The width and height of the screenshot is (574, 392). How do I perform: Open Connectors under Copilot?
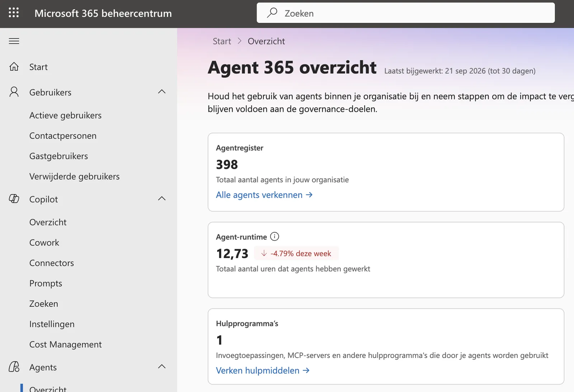51,263
